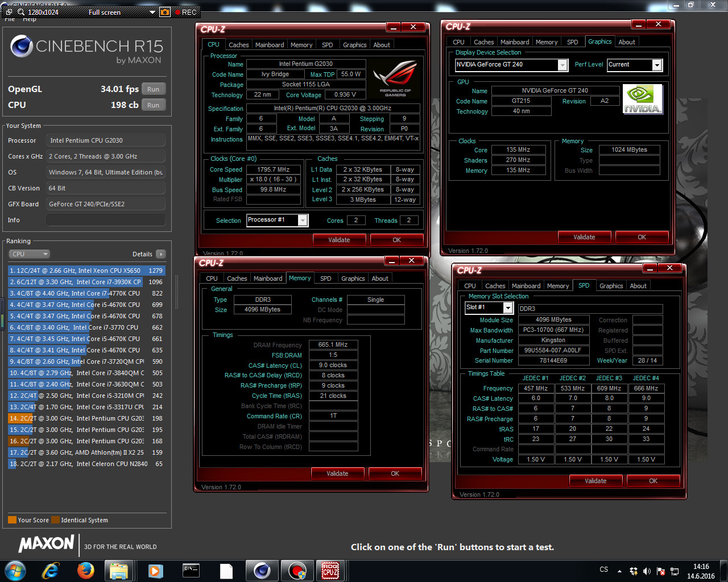Click the GFX Board field GeForce GT 240/PCIe/SSE2

tap(106, 204)
